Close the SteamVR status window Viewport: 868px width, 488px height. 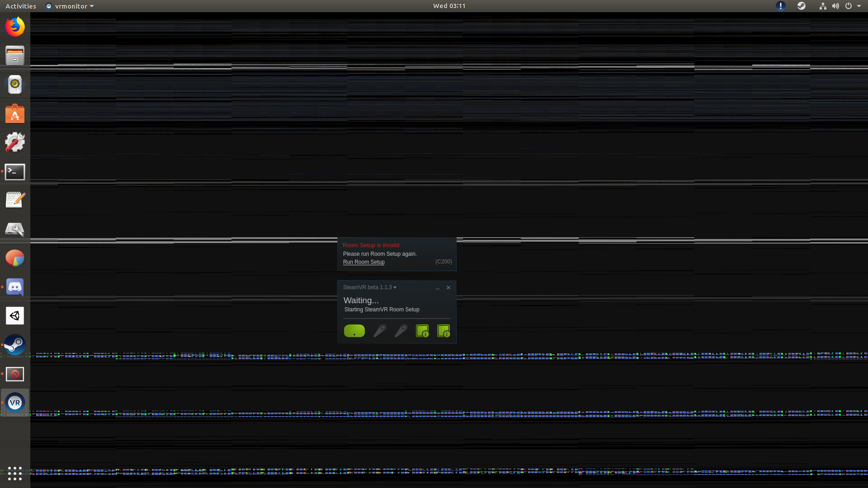448,287
